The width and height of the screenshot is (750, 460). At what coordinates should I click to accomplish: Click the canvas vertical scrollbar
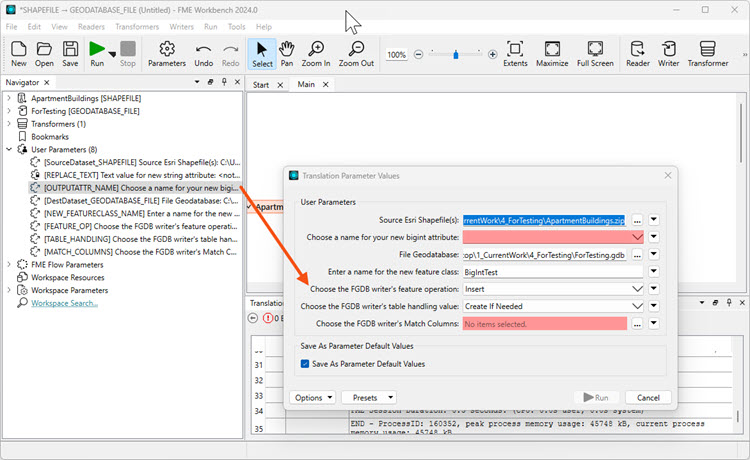[740, 134]
